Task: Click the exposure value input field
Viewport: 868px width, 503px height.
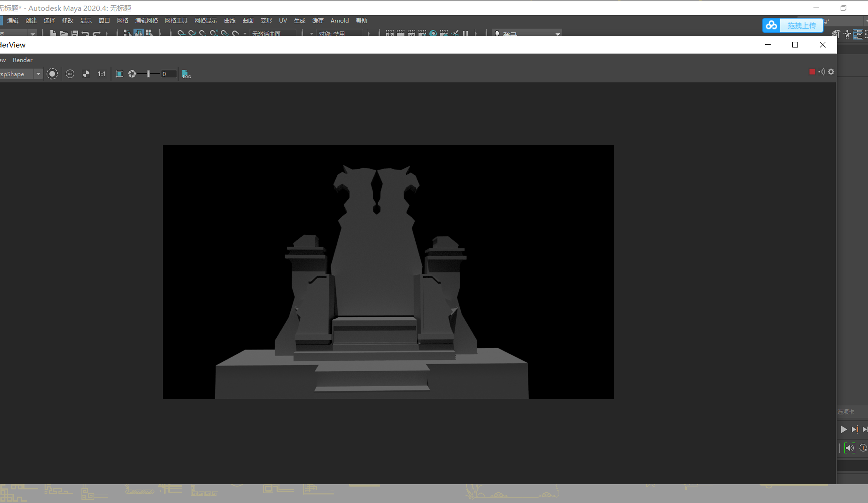Action: [x=169, y=74]
